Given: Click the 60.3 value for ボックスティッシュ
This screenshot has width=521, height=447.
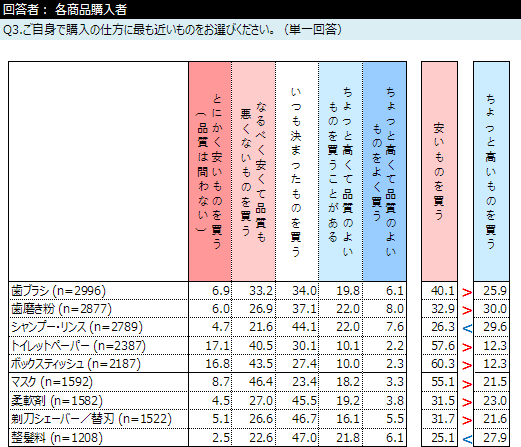Looking at the screenshot, I should pyautogui.click(x=442, y=364).
